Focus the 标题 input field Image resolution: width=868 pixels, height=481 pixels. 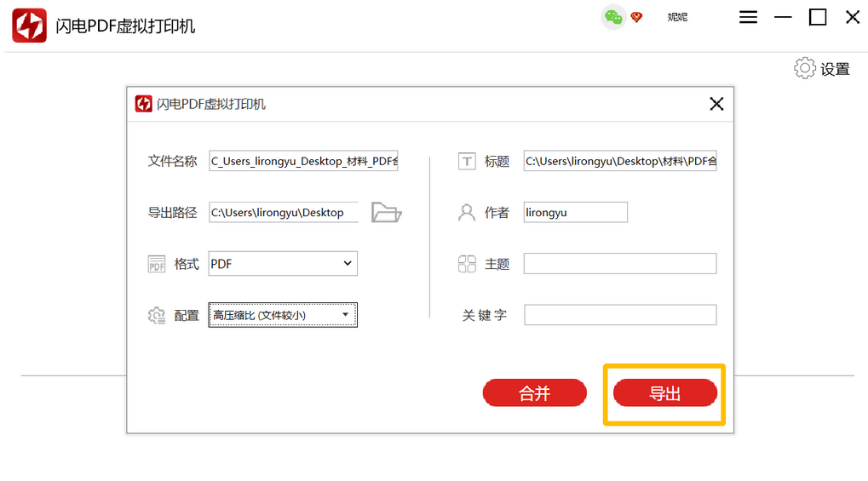(620, 161)
